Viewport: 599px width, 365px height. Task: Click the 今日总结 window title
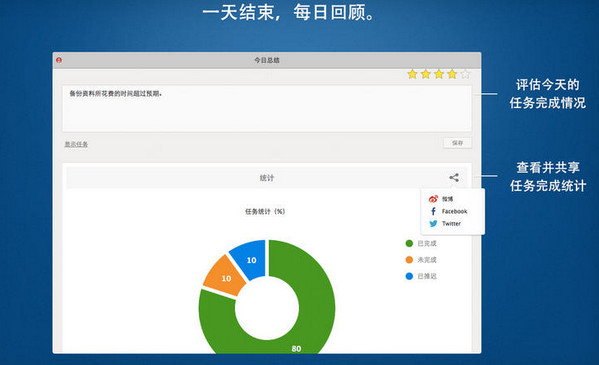click(267, 60)
